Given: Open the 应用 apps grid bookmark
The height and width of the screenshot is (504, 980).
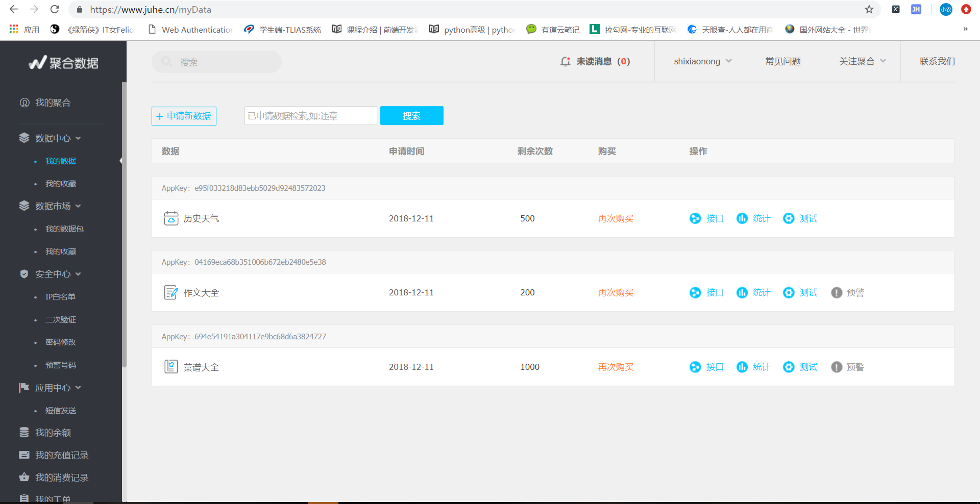Looking at the screenshot, I should [x=24, y=30].
